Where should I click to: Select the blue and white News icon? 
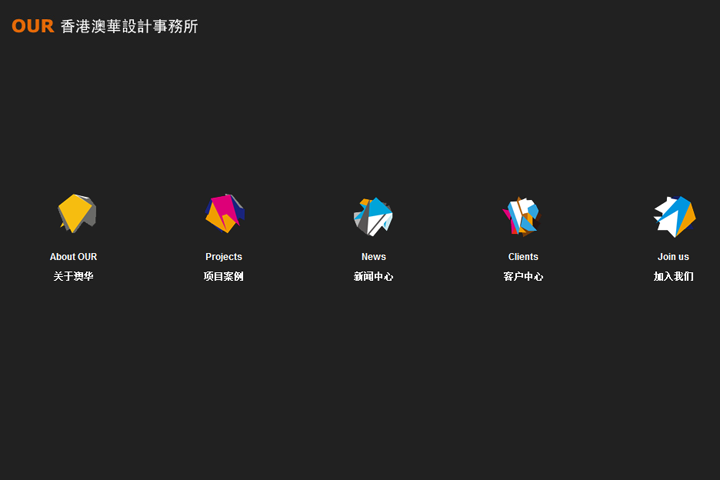click(x=373, y=215)
